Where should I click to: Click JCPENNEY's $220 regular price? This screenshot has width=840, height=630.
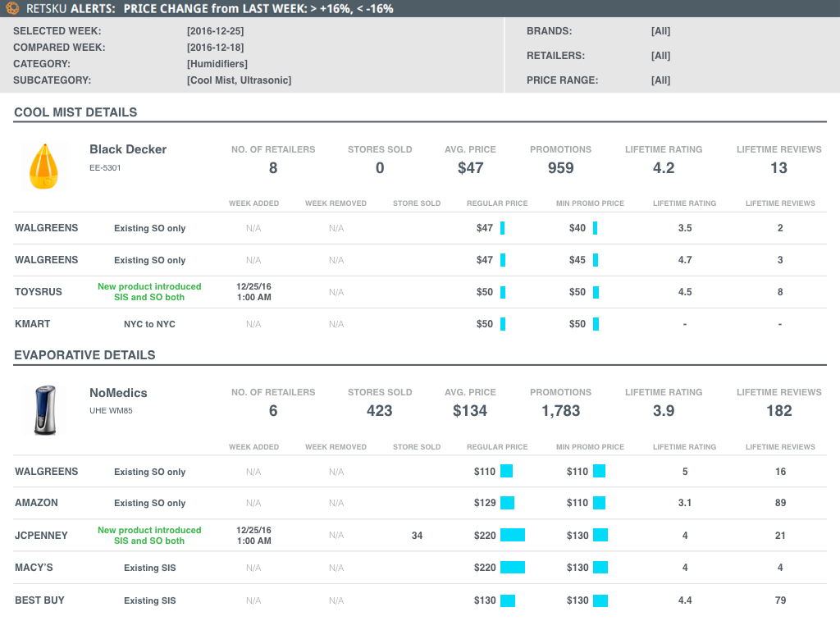coord(485,536)
